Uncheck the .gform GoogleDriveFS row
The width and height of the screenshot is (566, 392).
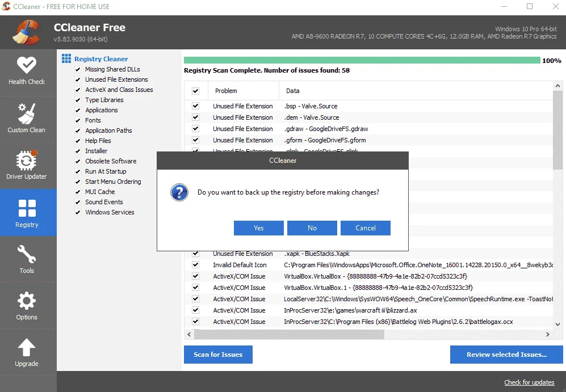pos(196,140)
